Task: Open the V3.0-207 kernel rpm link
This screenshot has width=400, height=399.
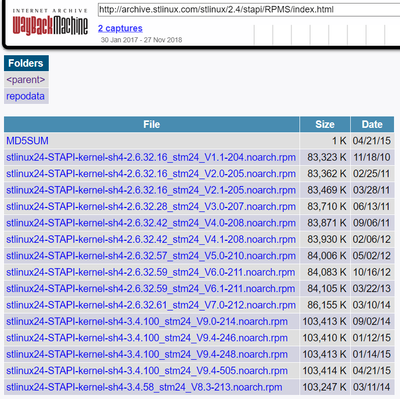Action: [x=151, y=206]
